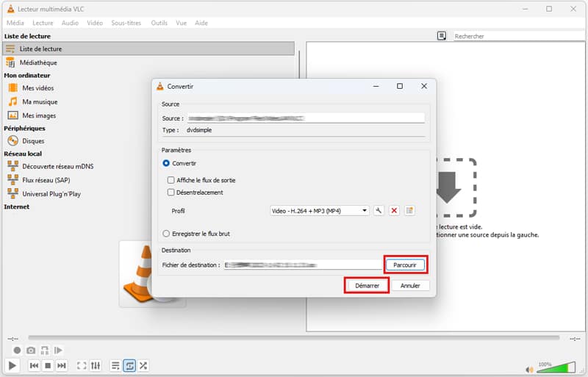Open extended settings equalizer icon
This screenshot has width=588, height=377.
coord(96,365)
